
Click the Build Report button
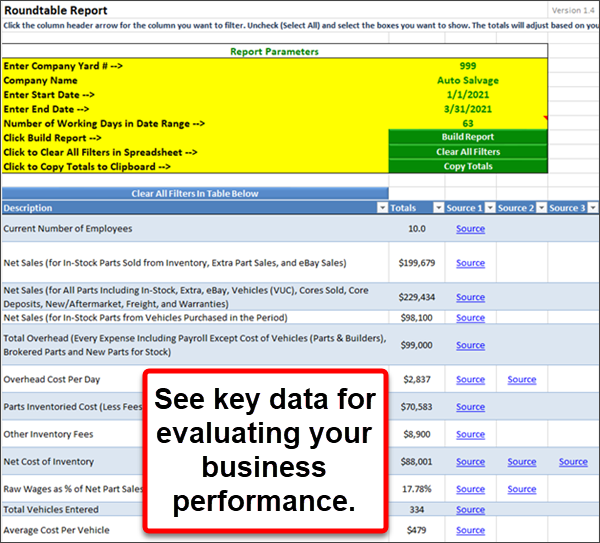point(468,137)
